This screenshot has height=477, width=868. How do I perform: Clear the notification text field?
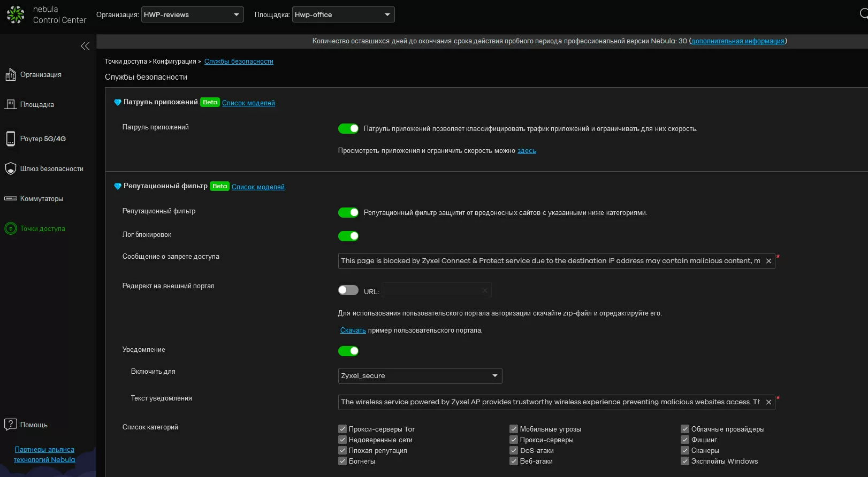pos(768,402)
